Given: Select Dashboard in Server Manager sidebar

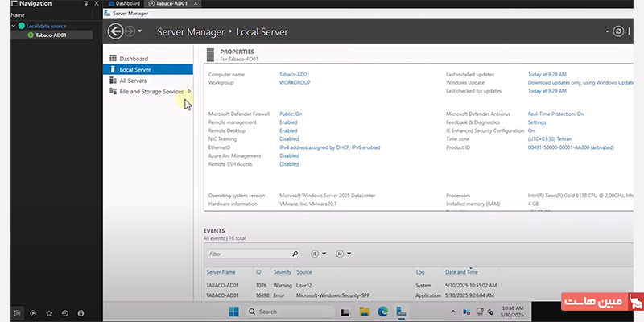Looking at the screenshot, I should pyautogui.click(x=134, y=59).
